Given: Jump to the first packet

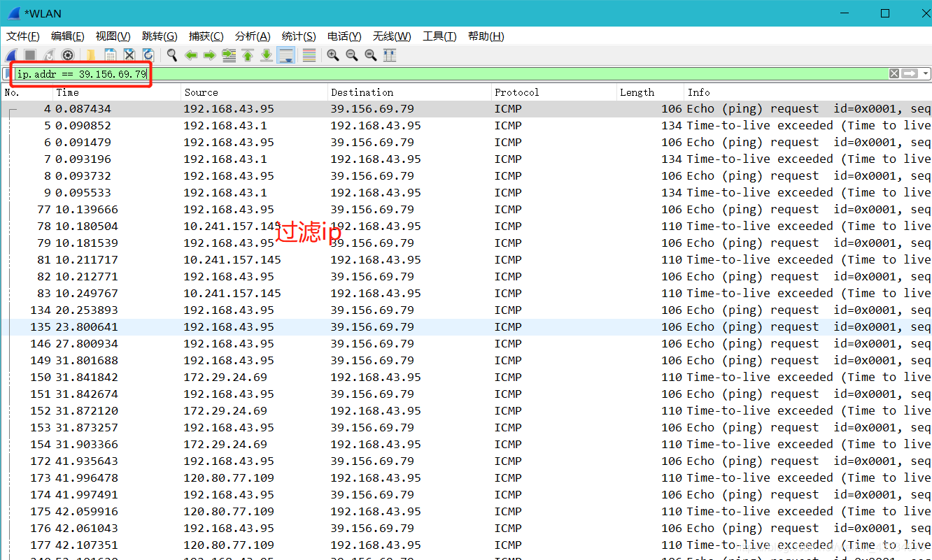Looking at the screenshot, I should [248, 55].
